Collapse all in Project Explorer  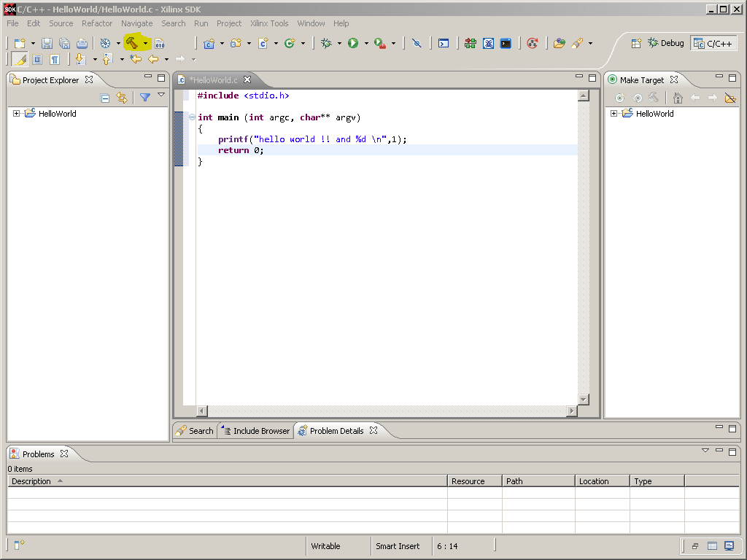pyautogui.click(x=105, y=98)
